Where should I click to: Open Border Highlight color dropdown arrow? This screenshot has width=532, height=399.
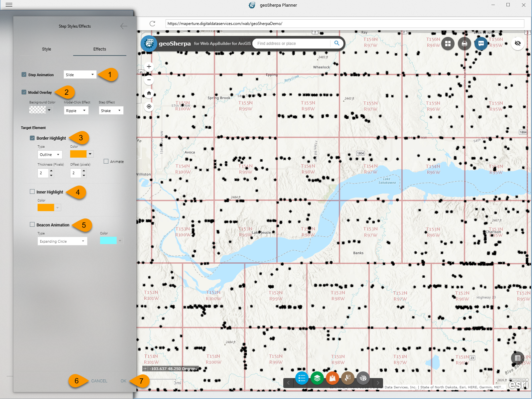point(90,154)
